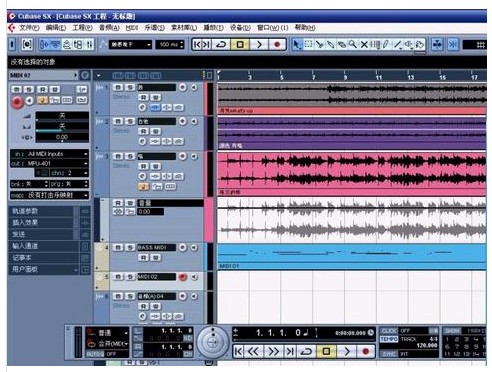The image size is (492, 372).
Task: Select the Split scissors tool
Action: (x=319, y=44)
